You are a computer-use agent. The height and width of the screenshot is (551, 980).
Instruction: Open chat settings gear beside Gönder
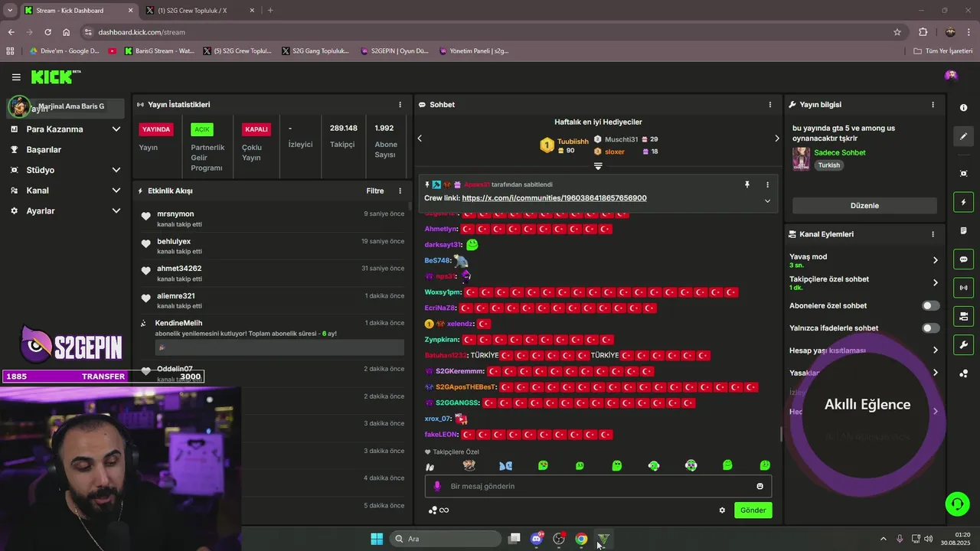(721, 510)
